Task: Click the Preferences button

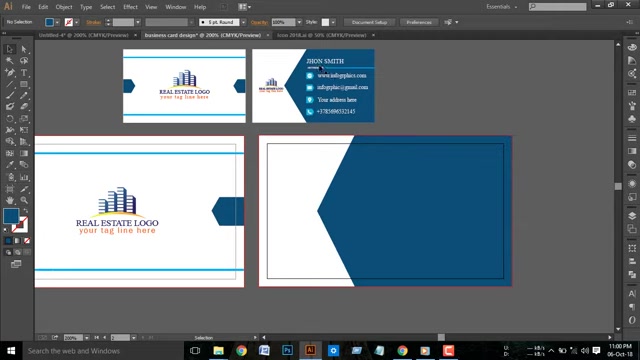Action: coord(419,22)
